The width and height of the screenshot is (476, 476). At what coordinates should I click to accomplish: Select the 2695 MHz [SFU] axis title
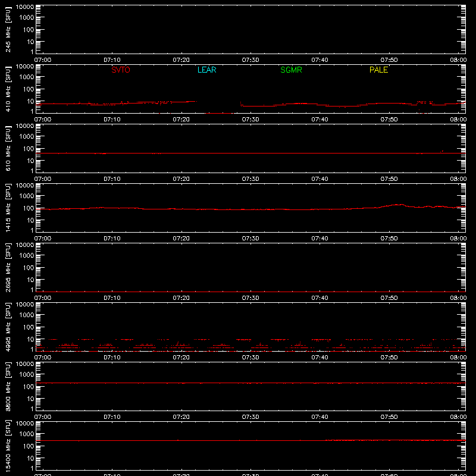(x=8, y=267)
